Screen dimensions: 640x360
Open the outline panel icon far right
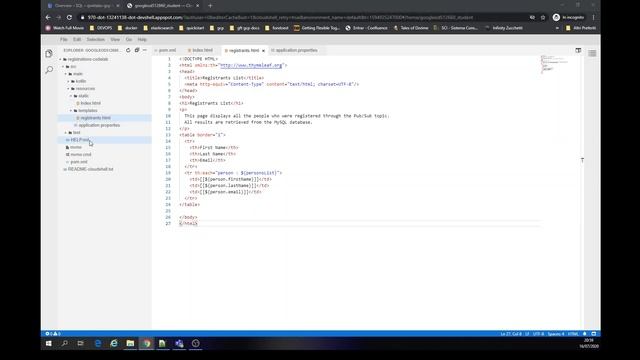tap(592, 53)
